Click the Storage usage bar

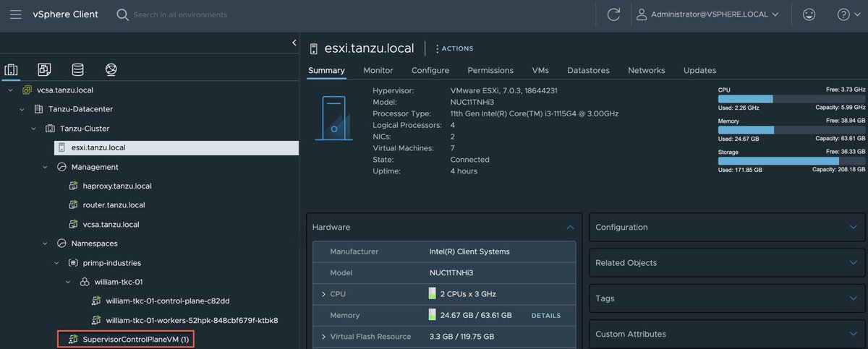pos(791,161)
